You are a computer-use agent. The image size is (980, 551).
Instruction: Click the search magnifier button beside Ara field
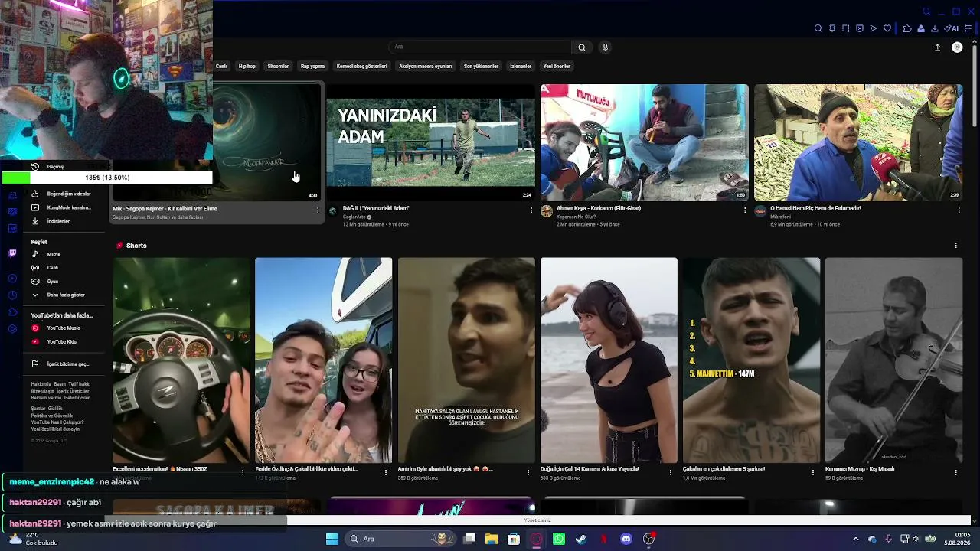click(582, 47)
